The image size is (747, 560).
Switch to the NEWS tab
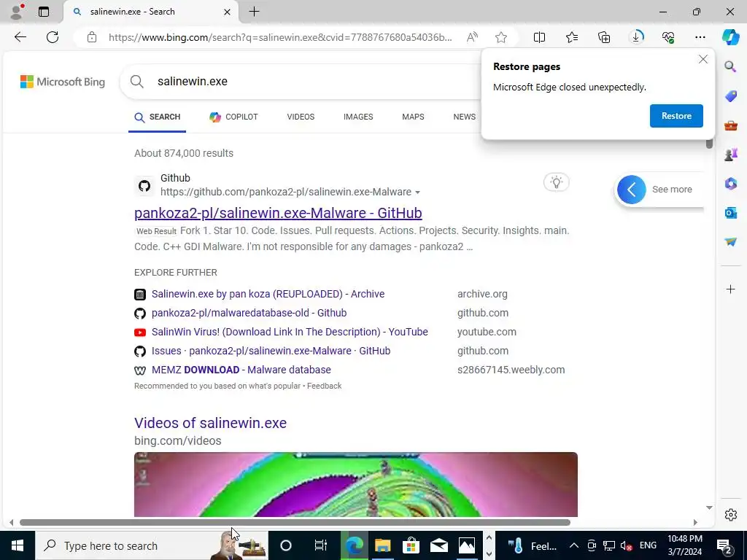pos(465,117)
